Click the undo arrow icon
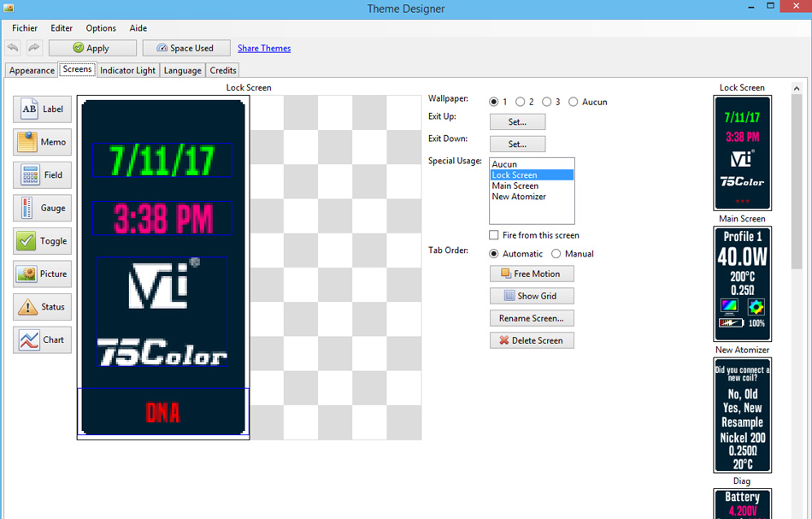The image size is (812, 519). (x=13, y=48)
